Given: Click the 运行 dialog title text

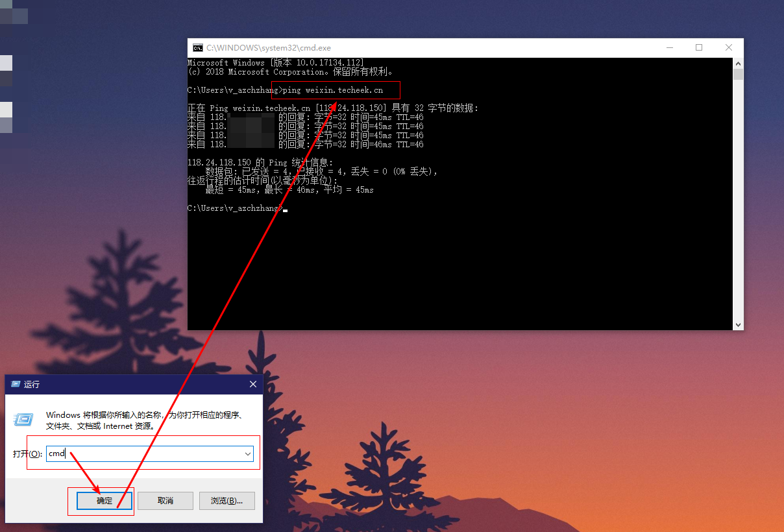Looking at the screenshot, I should click(32, 385).
